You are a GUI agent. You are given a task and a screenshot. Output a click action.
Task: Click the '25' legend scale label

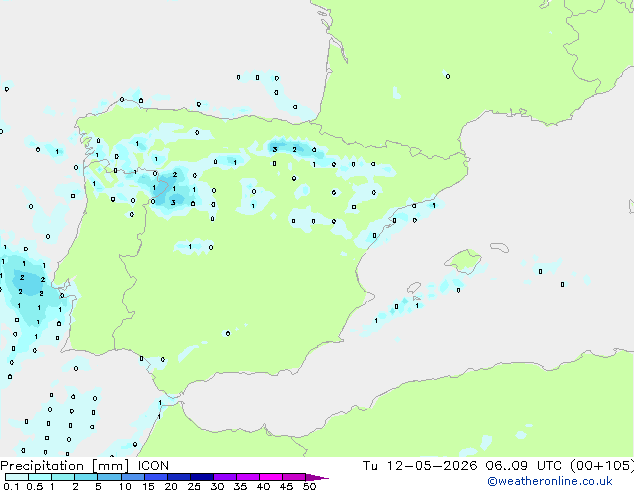point(194,486)
